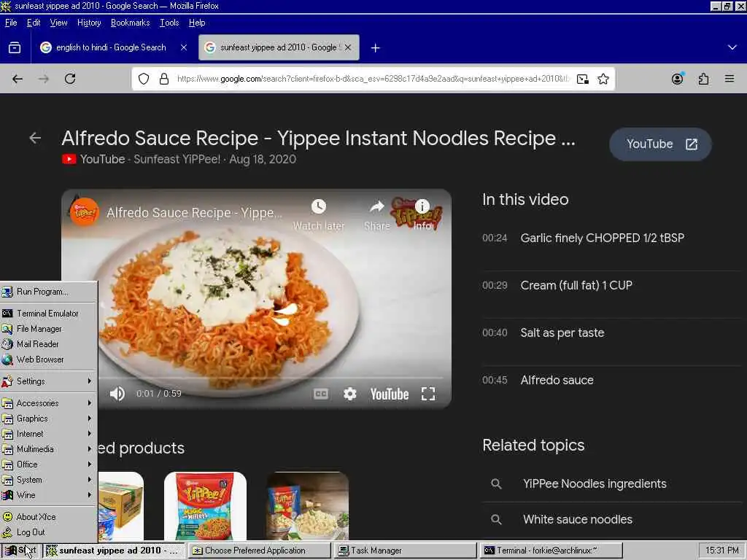This screenshot has height=560, width=747.
Task: Go back with the Firefox back arrow
Action: click(18, 79)
